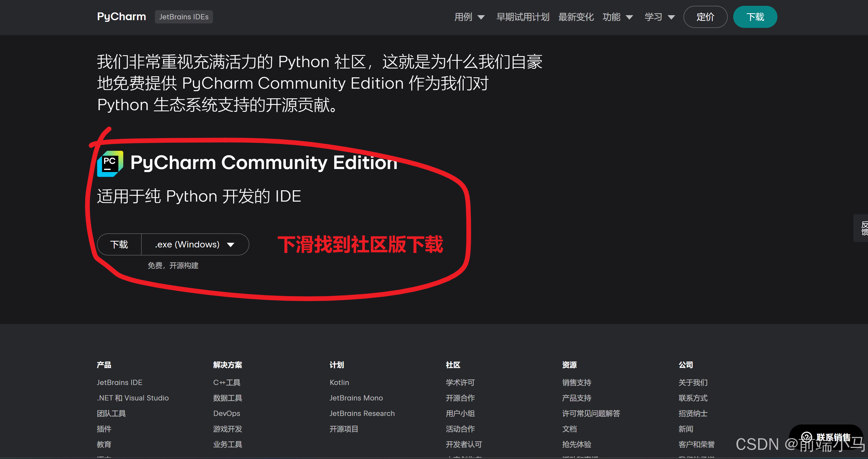This screenshot has height=459, width=868.
Task: Open .NET 和 Visual Studio footer link
Action: tap(133, 398)
